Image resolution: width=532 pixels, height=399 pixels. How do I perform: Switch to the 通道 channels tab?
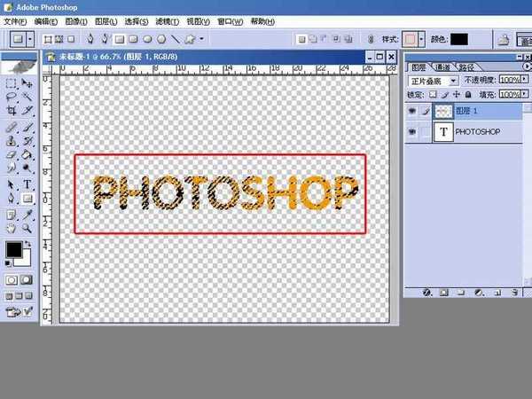pos(444,66)
